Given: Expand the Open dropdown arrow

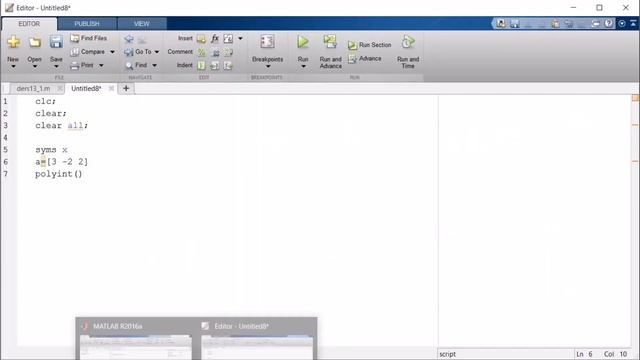Looking at the screenshot, I should 35,67.
